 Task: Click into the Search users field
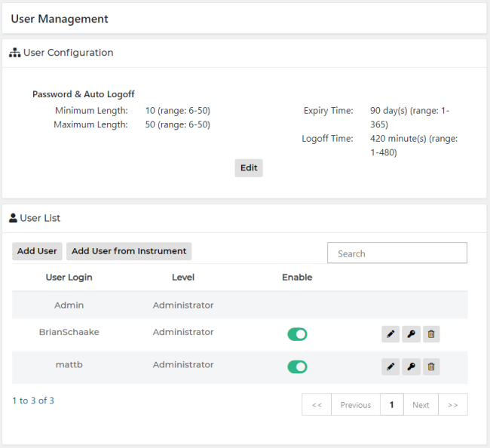(397, 253)
